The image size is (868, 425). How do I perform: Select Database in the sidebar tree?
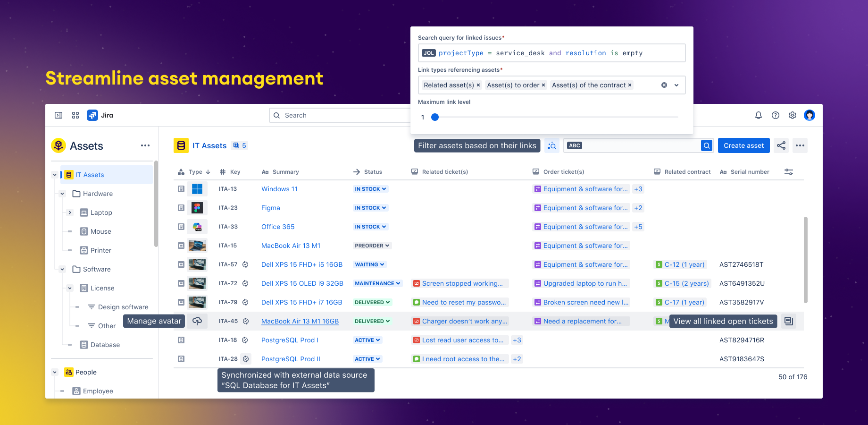coord(105,345)
